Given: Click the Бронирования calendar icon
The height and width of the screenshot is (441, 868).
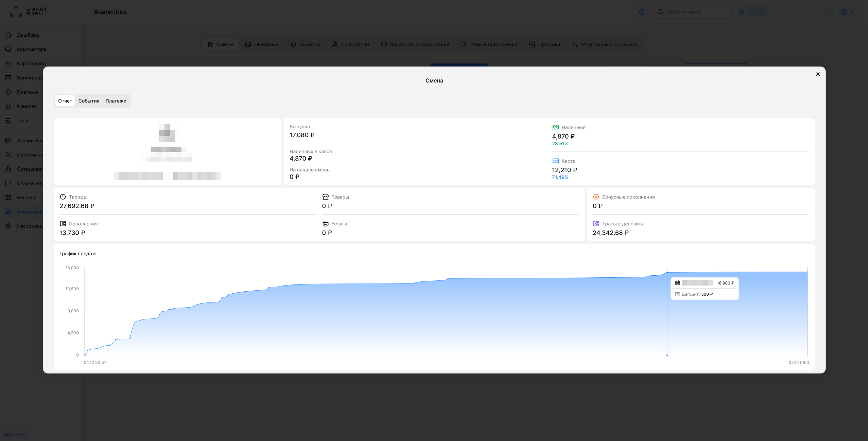Looking at the screenshot, I should click(x=8, y=78).
